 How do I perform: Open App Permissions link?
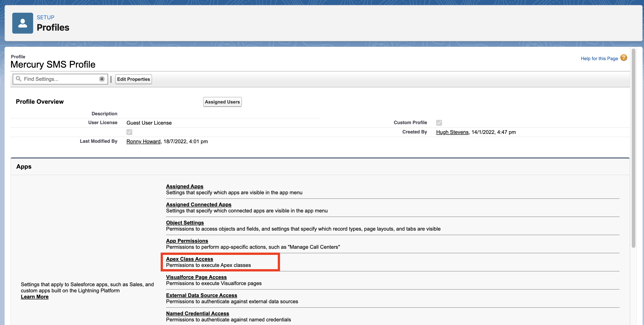coord(187,241)
